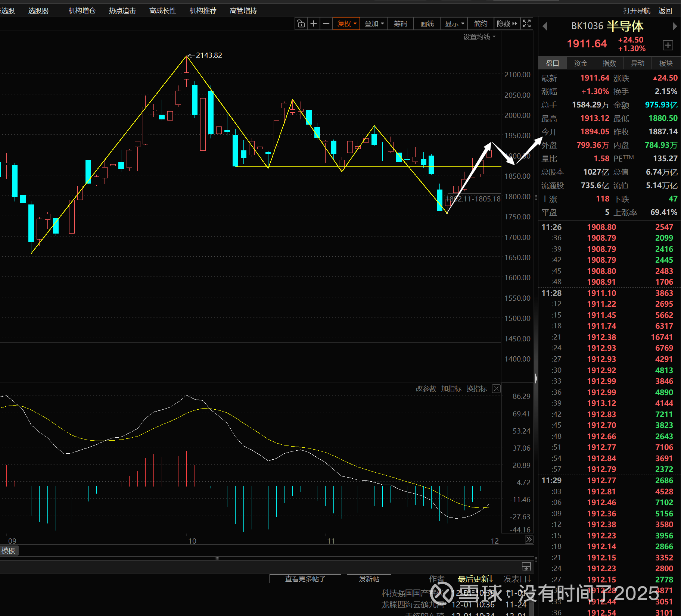Open the 显示 dropdown
Image resolution: width=681 pixels, height=616 pixels.
454,24
